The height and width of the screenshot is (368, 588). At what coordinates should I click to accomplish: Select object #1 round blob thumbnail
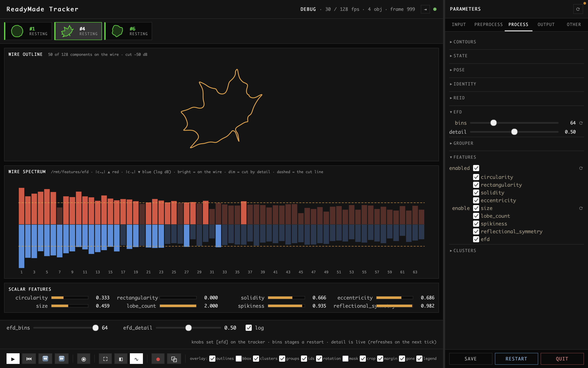pos(28,31)
